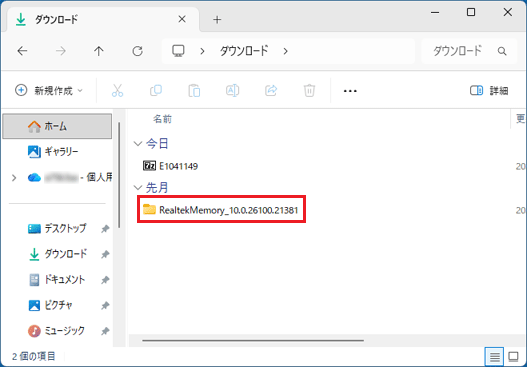Toggle the 詳細 details pane
The image size is (527, 367).
[x=489, y=91]
